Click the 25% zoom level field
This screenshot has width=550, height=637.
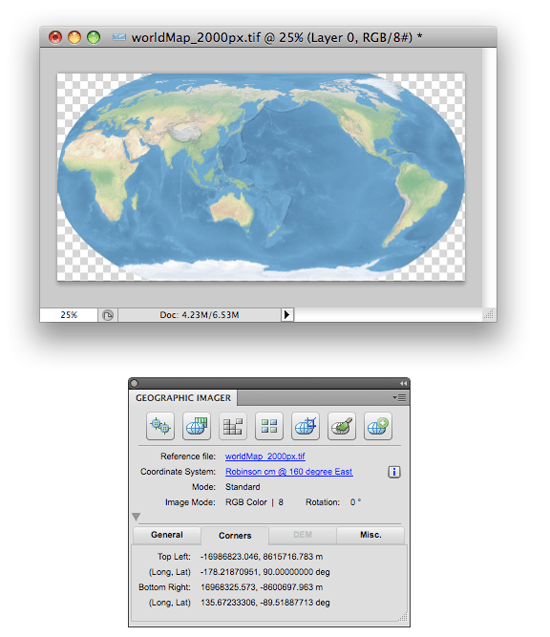tap(69, 315)
